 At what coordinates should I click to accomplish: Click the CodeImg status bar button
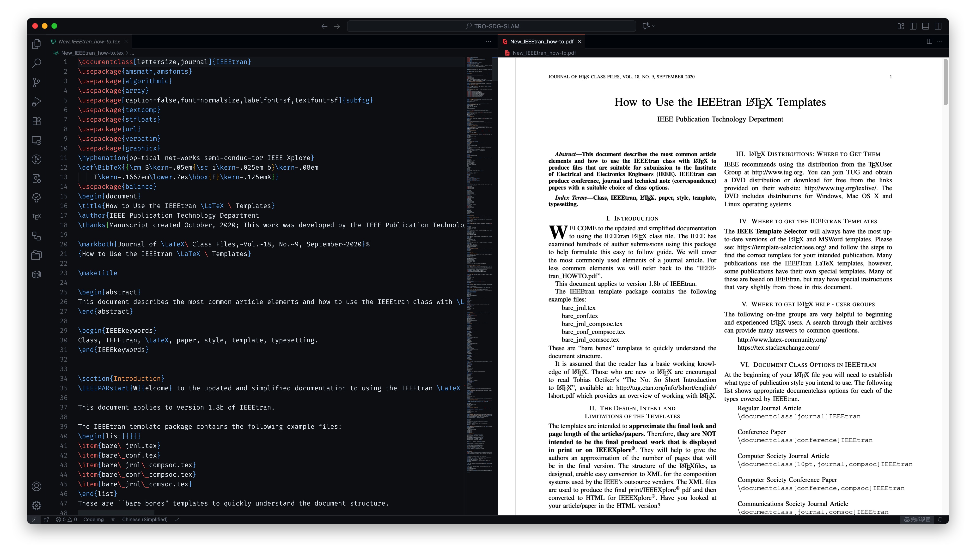pyautogui.click(x=93, y=519)
